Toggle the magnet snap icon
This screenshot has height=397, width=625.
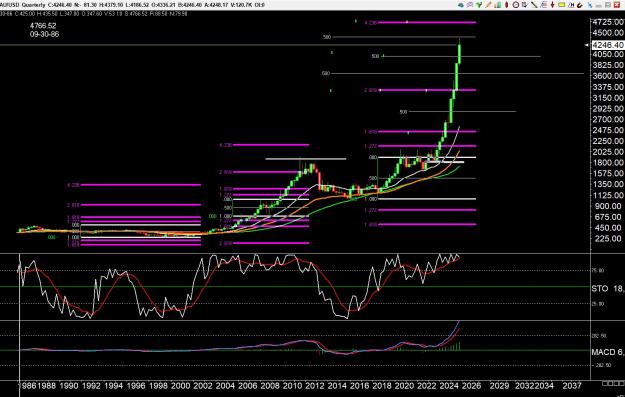pyautogui.click(x=580, y=5)
